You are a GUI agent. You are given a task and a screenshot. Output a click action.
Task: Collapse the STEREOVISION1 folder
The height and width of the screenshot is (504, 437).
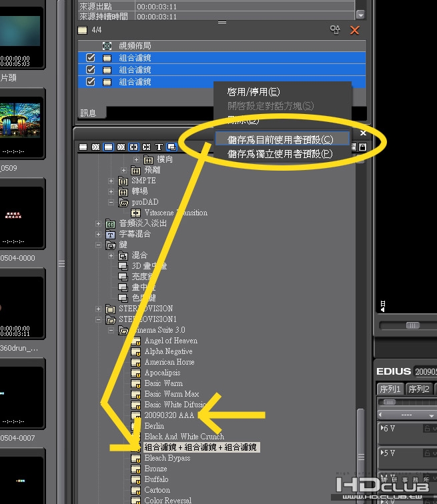(98, 319)
